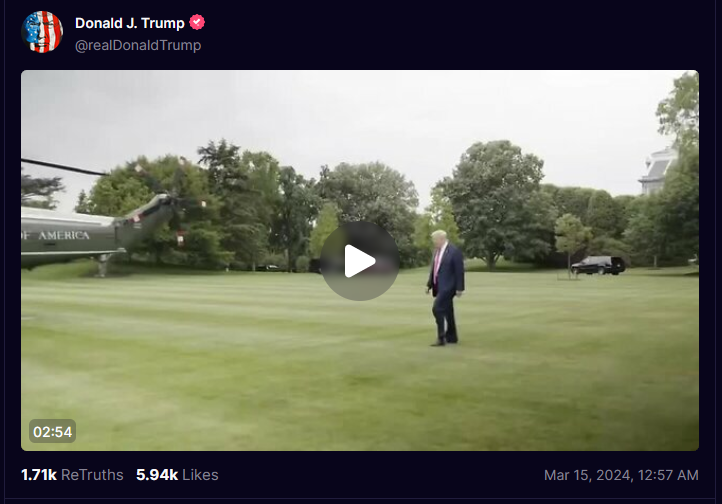Open the Donald J. Trump display name

130,23
